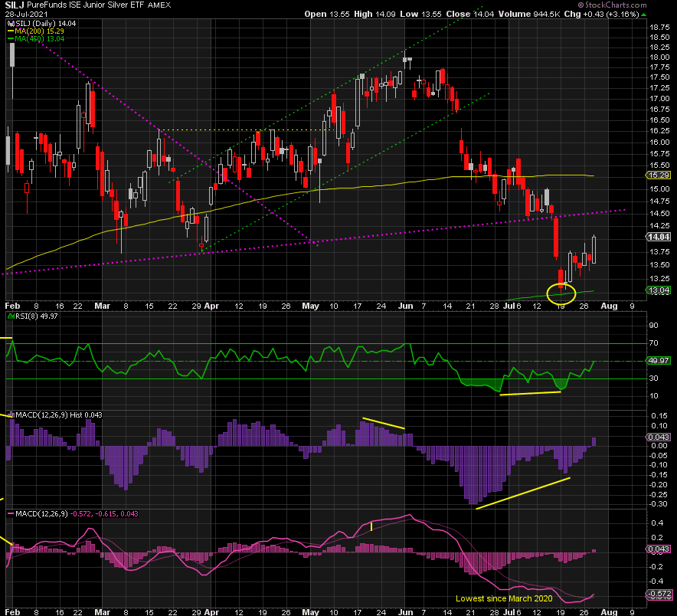
Task: Click the High 14.09 value
Action: point(374,15)
